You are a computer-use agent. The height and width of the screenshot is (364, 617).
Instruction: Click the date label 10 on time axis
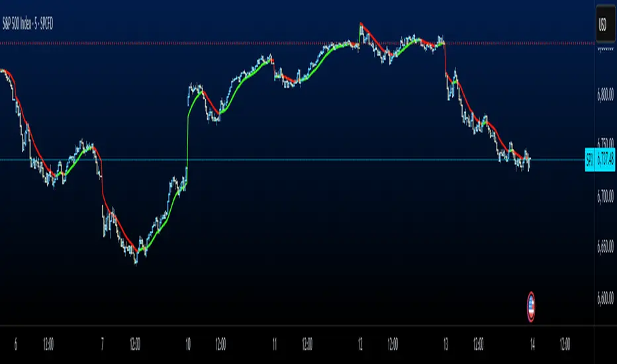(188, 344)
